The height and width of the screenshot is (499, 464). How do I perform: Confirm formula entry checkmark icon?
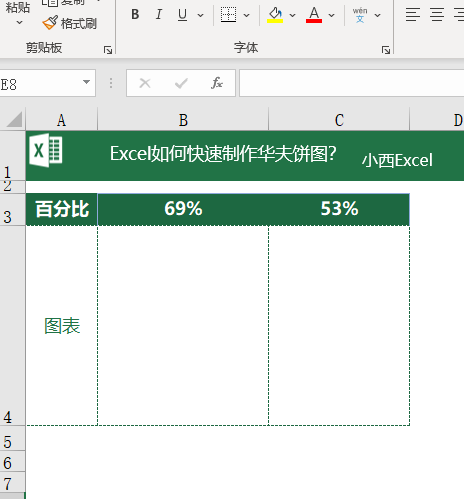tap(181, 83)
